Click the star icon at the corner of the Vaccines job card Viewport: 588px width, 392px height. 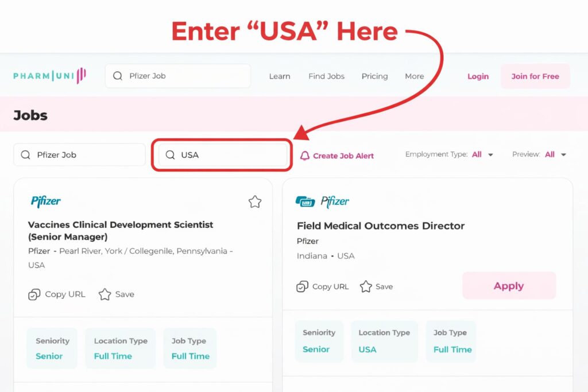click(x=255, y=201)
